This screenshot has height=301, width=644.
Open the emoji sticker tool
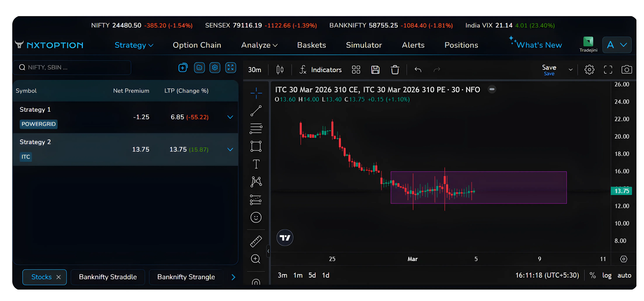coord(256,218)
